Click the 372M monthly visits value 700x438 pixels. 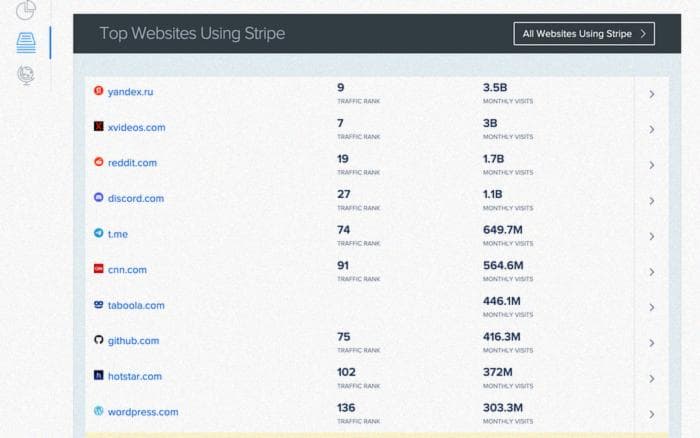pyautogui.click(x=498, y=372)
